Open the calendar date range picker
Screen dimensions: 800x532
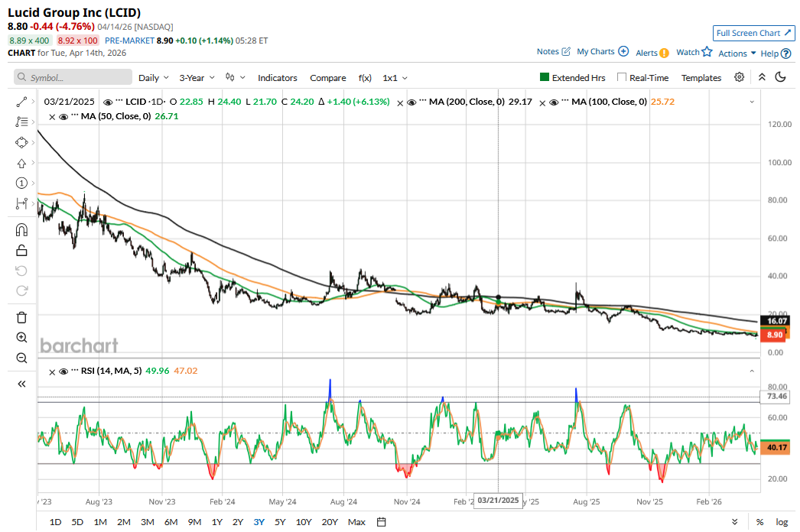pos(381,522)
